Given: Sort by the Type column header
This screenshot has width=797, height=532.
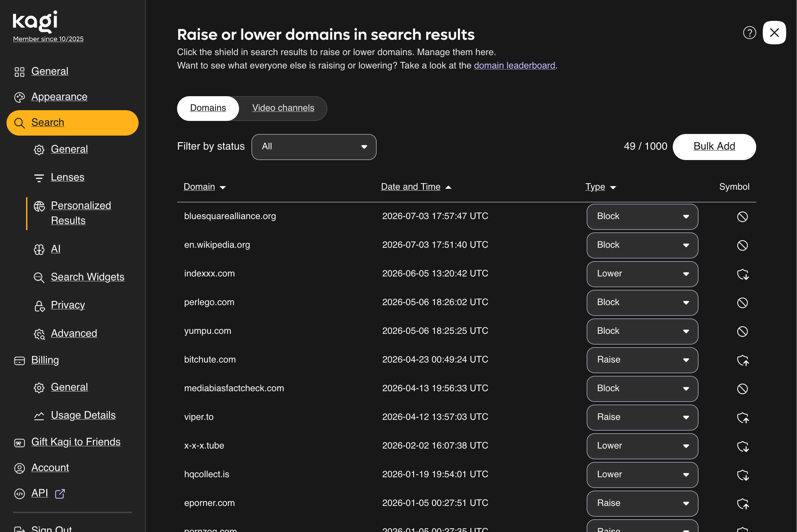Looking at the screenshot, I should 600,187.
